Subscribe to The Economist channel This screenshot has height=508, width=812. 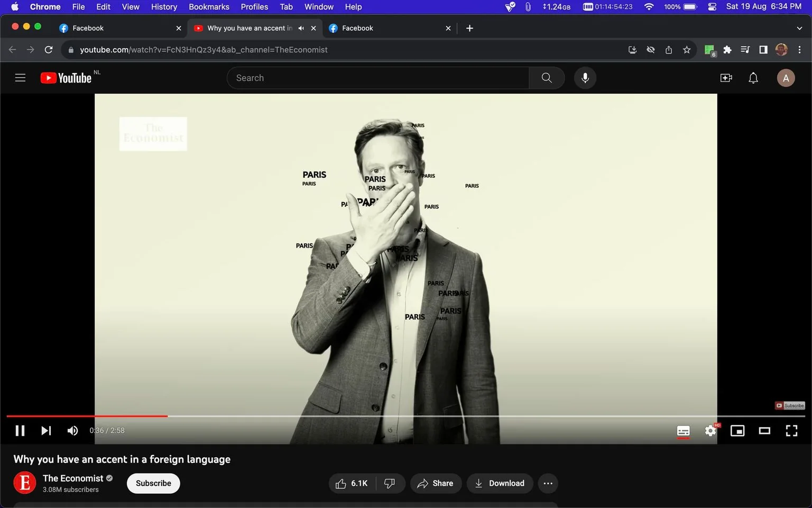[153, 483]
